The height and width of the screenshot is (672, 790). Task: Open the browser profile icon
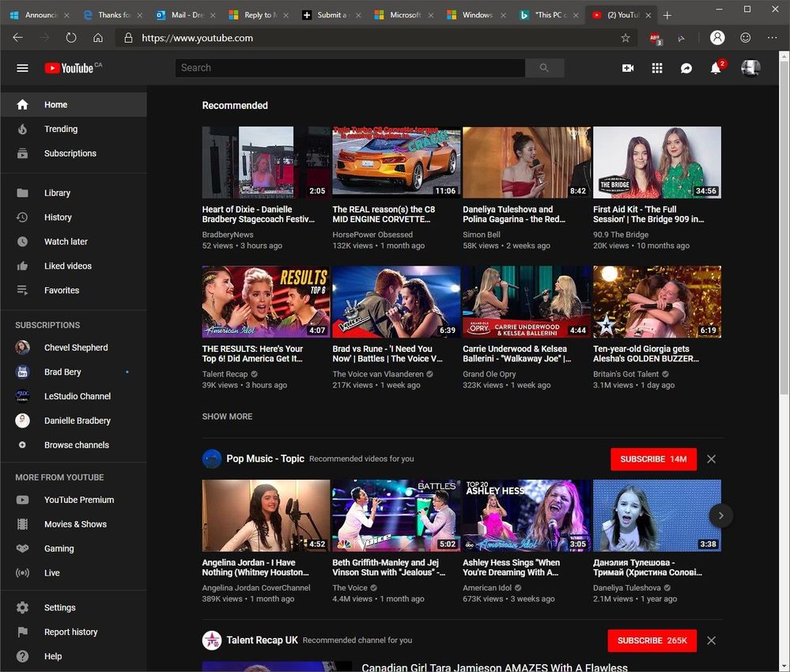717,37
